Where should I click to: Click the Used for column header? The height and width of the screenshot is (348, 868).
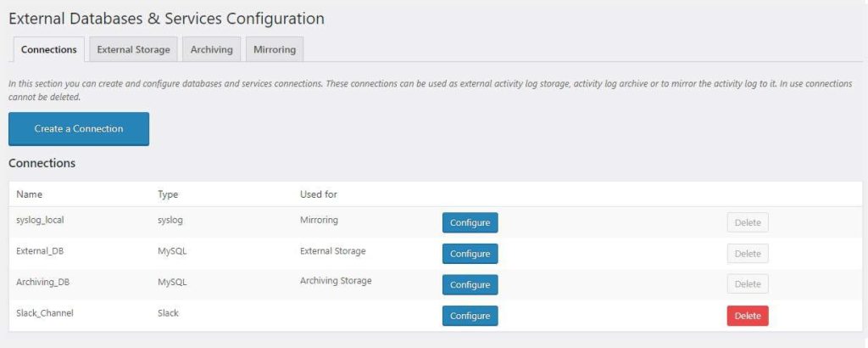point(318,194)
